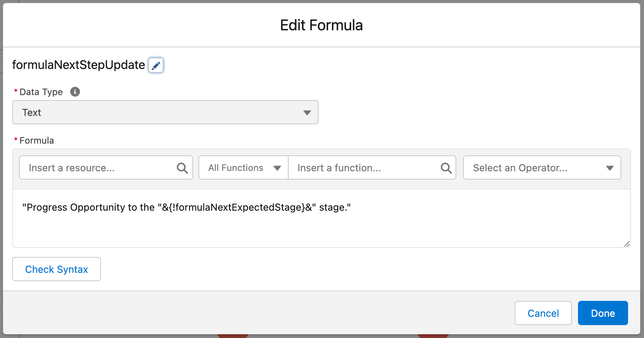The width and height of the screenshot is (644, 338).
Task: Cancel the formula edit dialog
Action: coord(543,313)
